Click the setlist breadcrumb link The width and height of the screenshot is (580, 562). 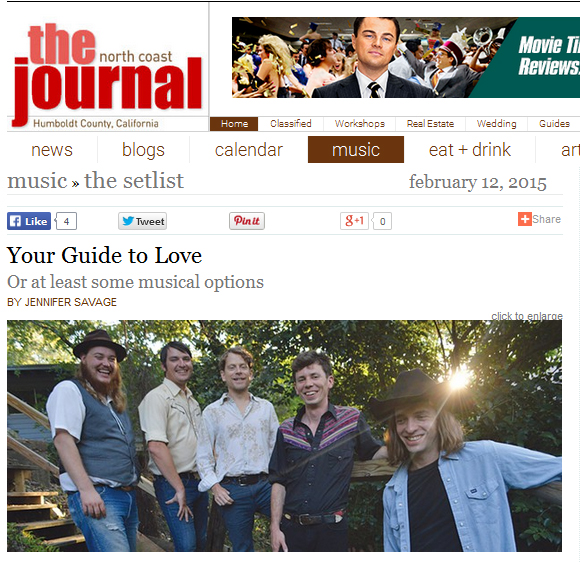coord(134,181)
